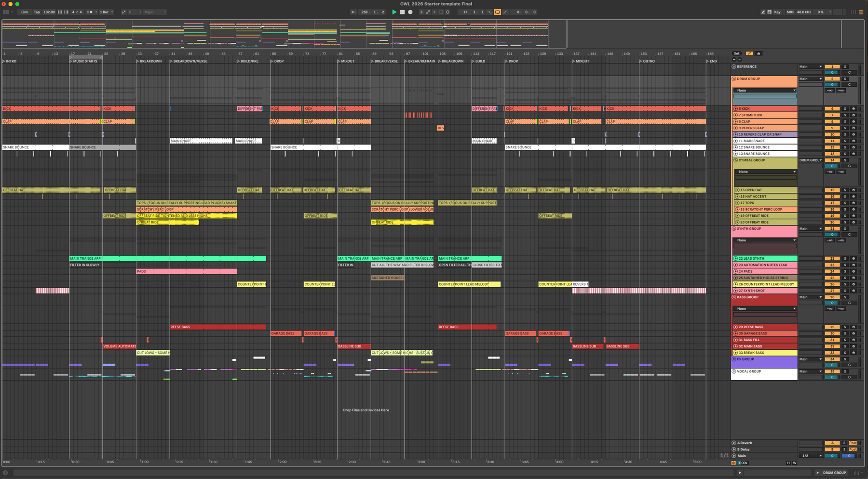
Task: Toggle the Follow playback icon
Action: coord(353,12)
